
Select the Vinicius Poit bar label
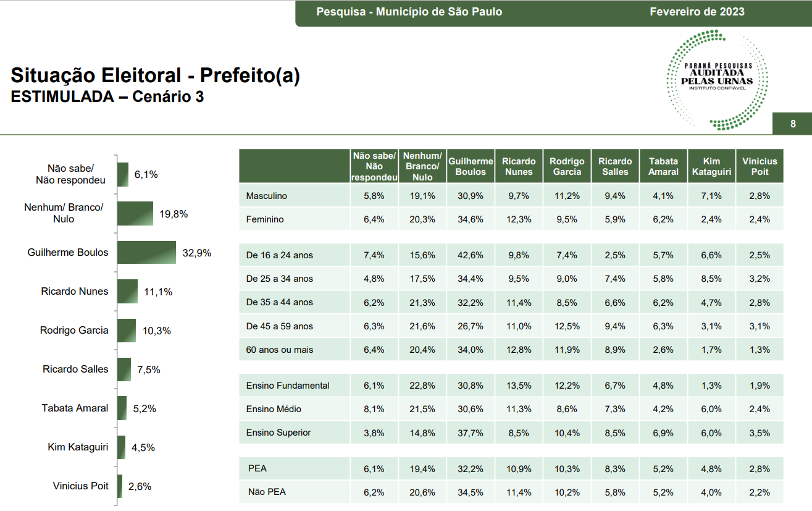[x=81, y=486]
